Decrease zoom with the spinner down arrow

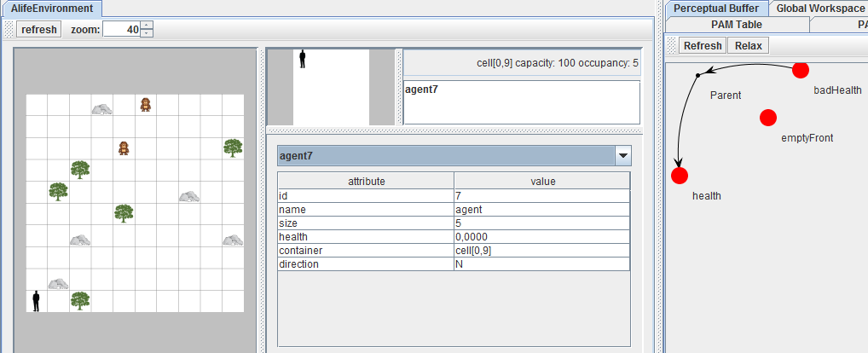tap(147, 33)
